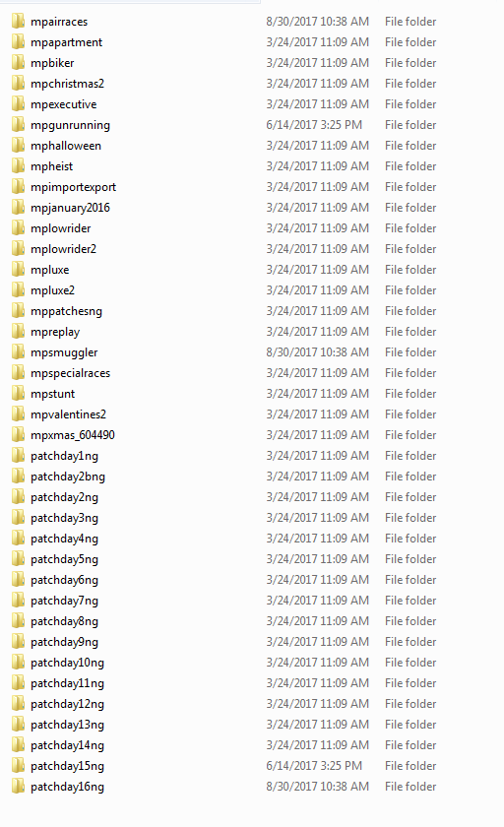504x827 pixels.
Task: Click the mpgunrunning folder icon
Action: pos(18,124)
